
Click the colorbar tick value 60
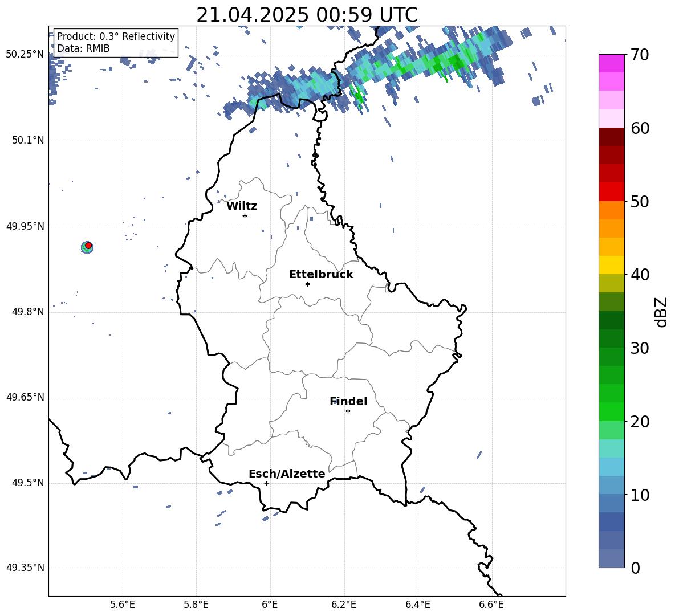[640, 128]
